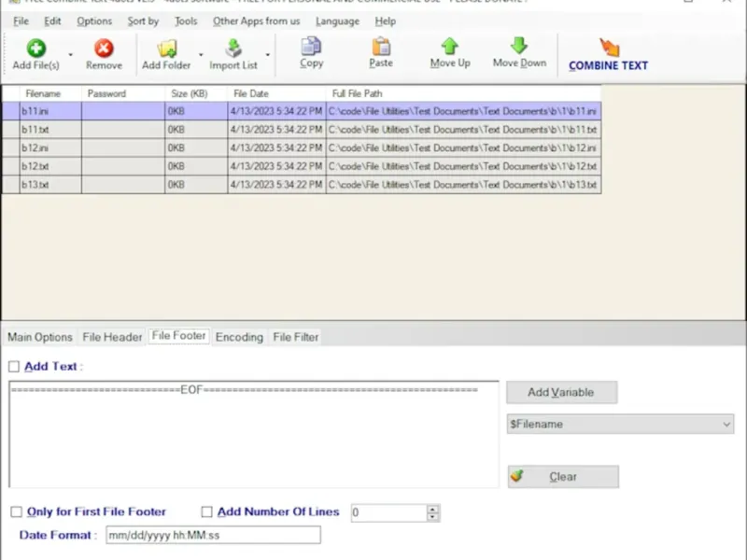Click the Move Down green arrow
747x560 pixels.
coord(519,46)
